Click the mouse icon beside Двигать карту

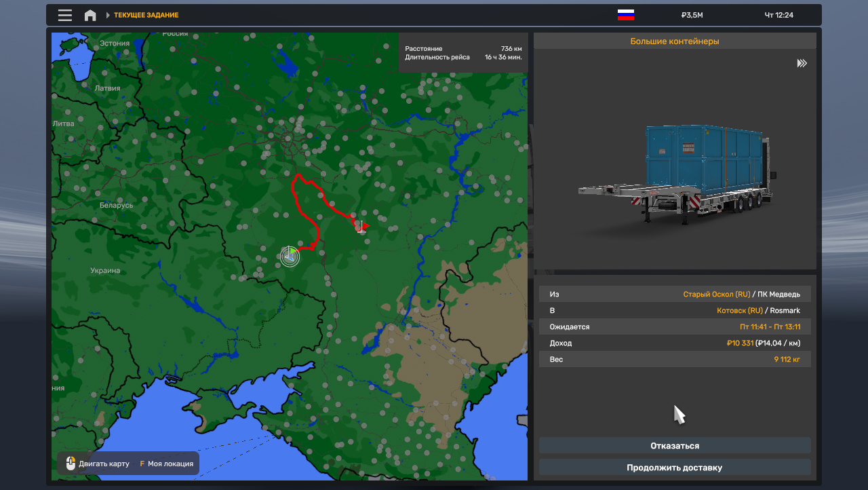tap(71, 464)
